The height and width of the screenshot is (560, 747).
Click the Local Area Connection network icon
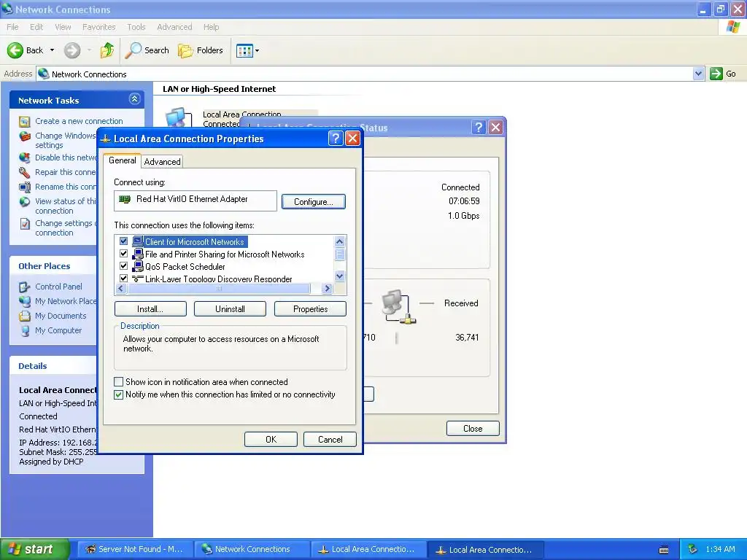click(x=177, y=117)
